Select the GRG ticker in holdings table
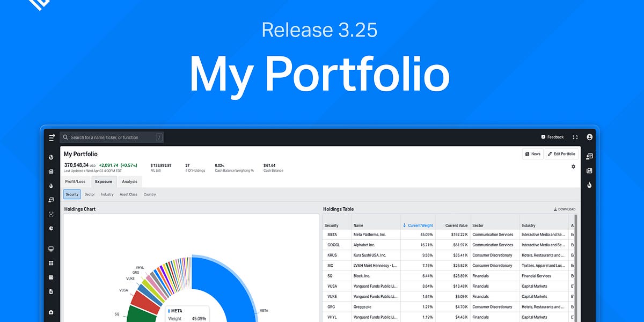The width and height of the screenshot is (644, 322). [x=337, y=307]
